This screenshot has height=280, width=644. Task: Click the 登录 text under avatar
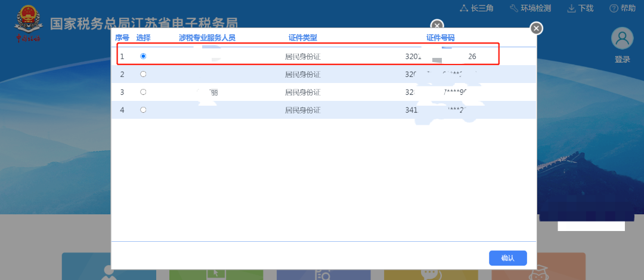click(622, 60)
